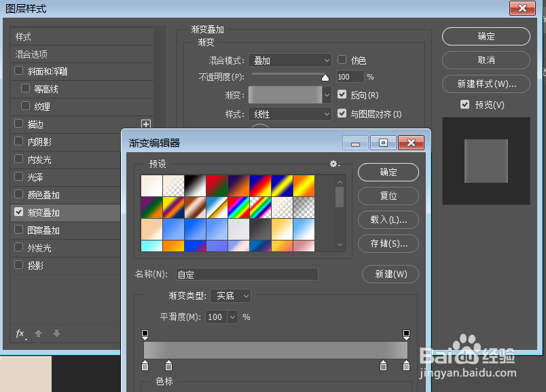Click 取消 cancel button
The width and height of the screenshot is (546, 392).
[486, 60]
